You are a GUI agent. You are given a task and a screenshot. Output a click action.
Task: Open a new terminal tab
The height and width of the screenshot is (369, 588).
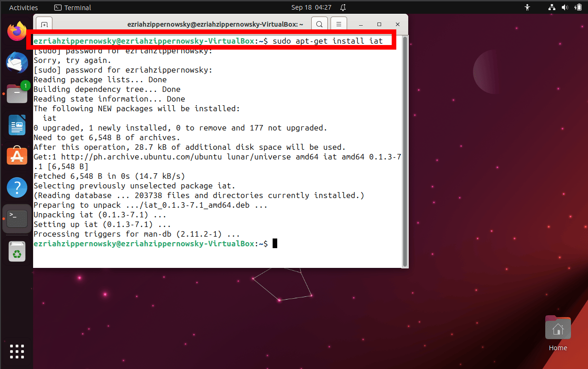pyautogui.click(x=44, y=24)
